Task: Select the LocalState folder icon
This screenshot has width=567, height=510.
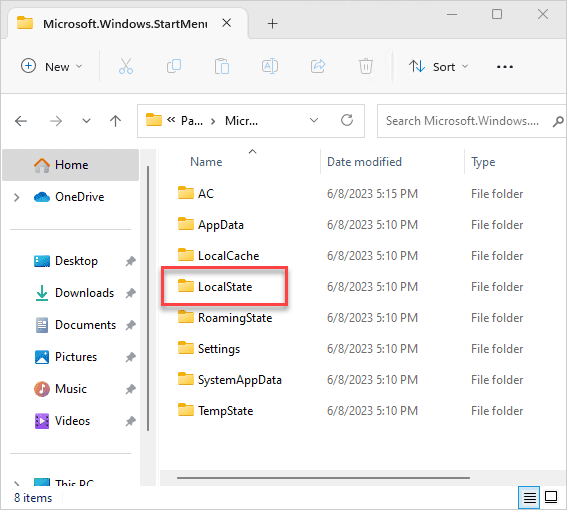Action: [186, 286]
